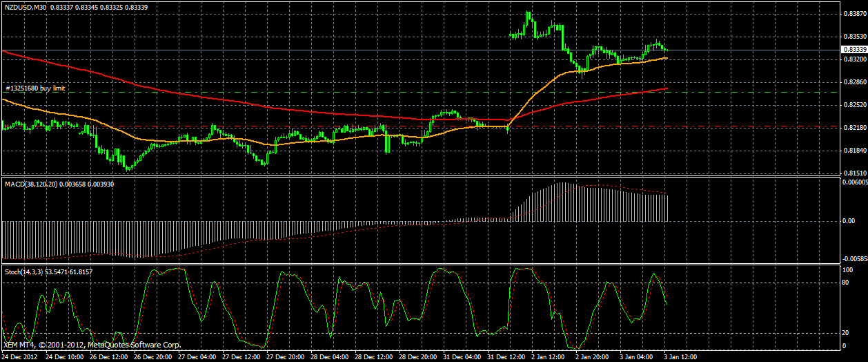Click the 0.82180 price axis value
This screenshot has height=362, width=868.
pos(854,128)
